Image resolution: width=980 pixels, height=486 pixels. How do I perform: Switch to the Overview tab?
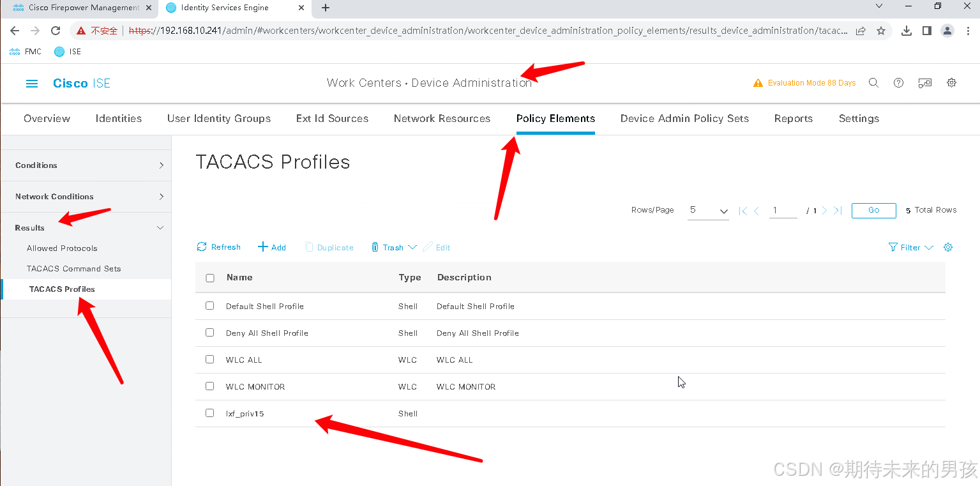pyautogui.click(x=47, y=119)
